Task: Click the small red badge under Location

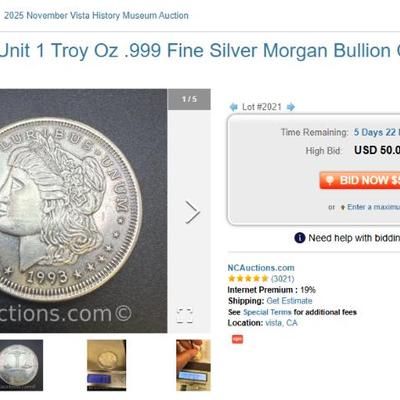Action: (237, 339)
